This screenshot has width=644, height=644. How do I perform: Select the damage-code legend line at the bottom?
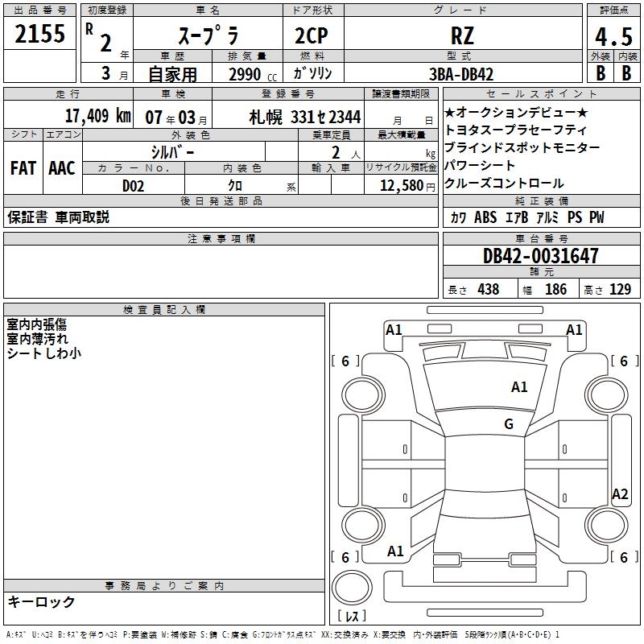click(x=283, y=634)
